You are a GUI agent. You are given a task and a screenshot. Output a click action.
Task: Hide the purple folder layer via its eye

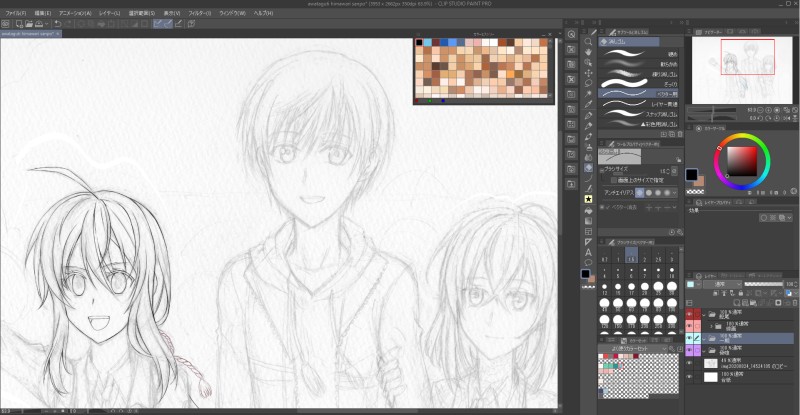pyautogui.click(x=689, y=350)
